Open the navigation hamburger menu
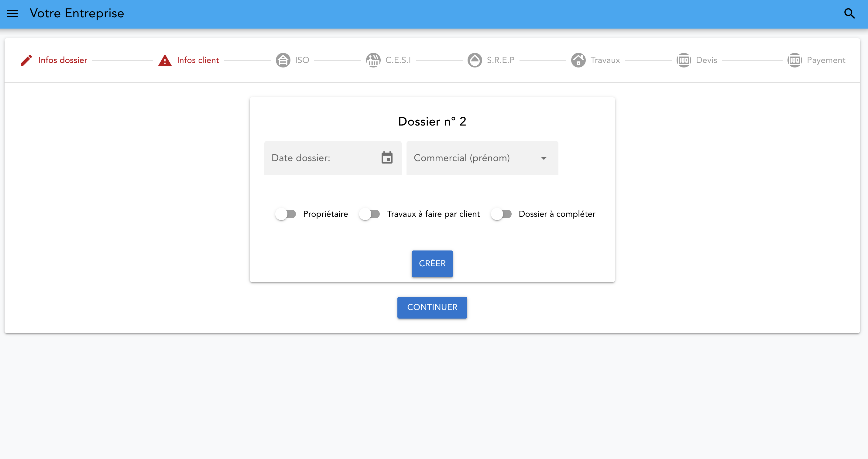The image size is (868, 459). [12, 13]
